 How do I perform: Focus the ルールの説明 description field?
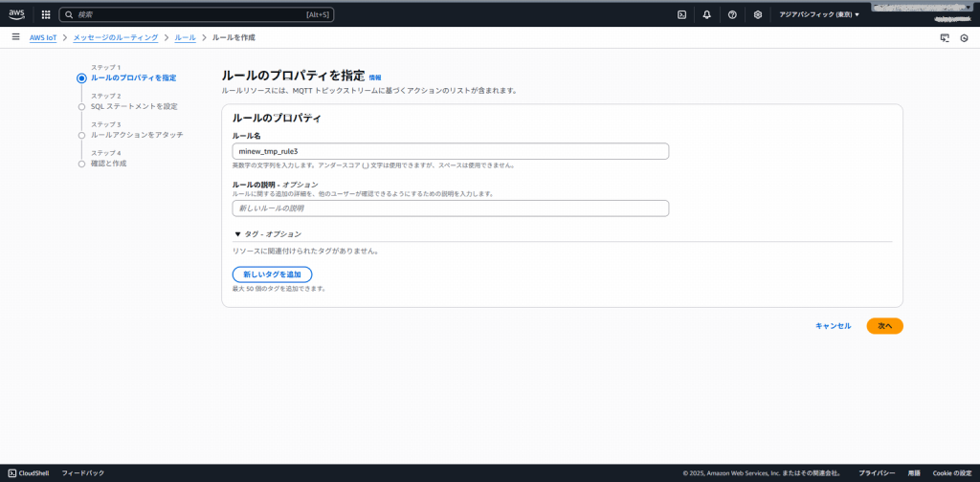pyautogui.click(x=450, y=208)
